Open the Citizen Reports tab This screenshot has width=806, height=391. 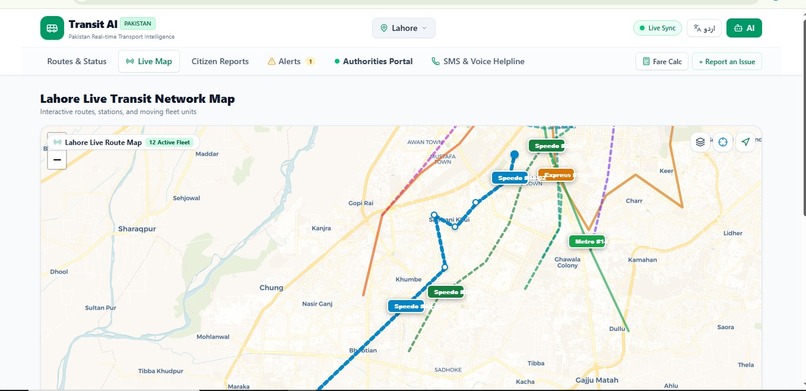(x=220, y=61)
